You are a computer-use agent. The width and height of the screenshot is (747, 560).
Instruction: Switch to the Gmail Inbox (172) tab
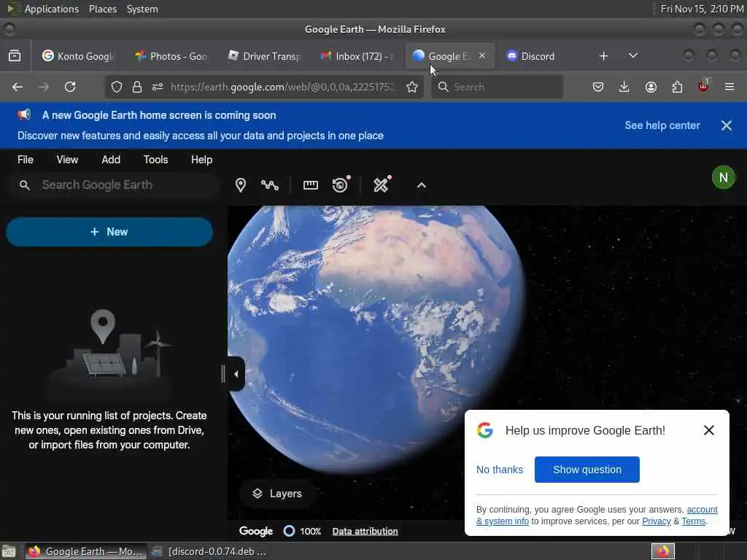[x=357, y=56]
